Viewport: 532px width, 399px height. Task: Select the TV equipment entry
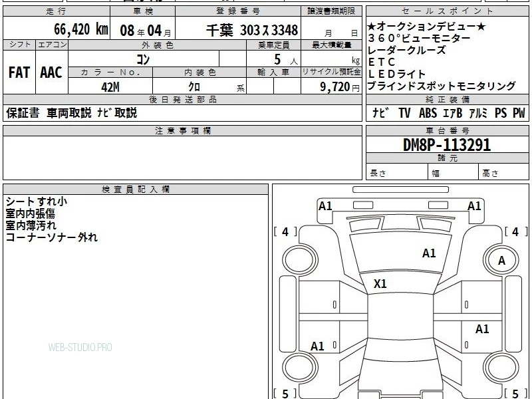404,112
